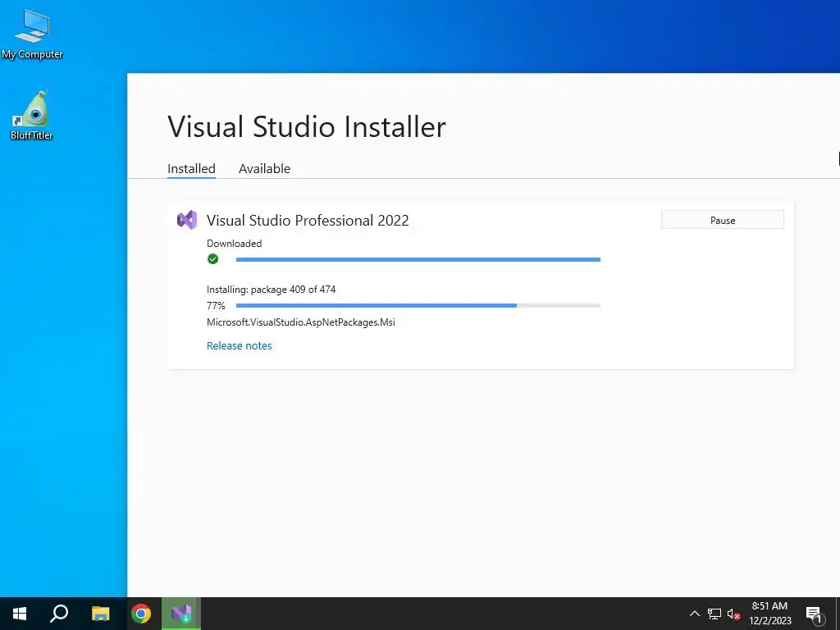Click the 77% progress label
The width and height of the screenshot is (840, 630).
[216, 305]
